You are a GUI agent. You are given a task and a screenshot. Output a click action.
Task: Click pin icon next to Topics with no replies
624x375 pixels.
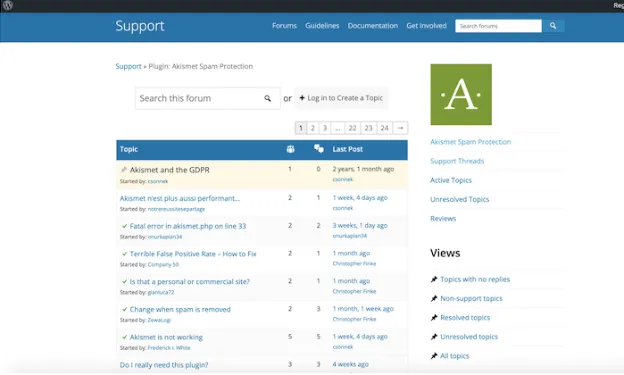tap(434, 279)
